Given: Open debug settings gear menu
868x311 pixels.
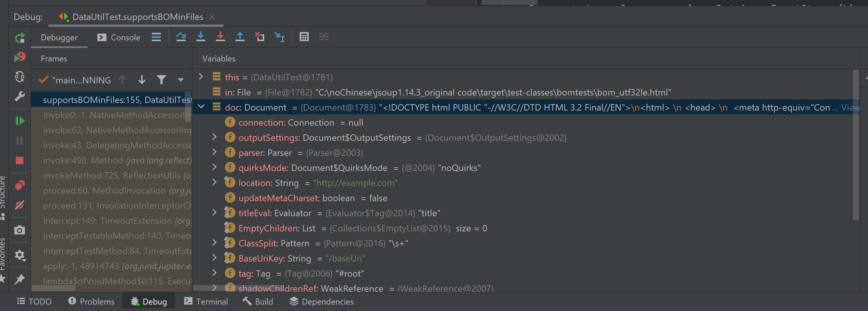Looking at the screenshot, I should tap(20, 256).
